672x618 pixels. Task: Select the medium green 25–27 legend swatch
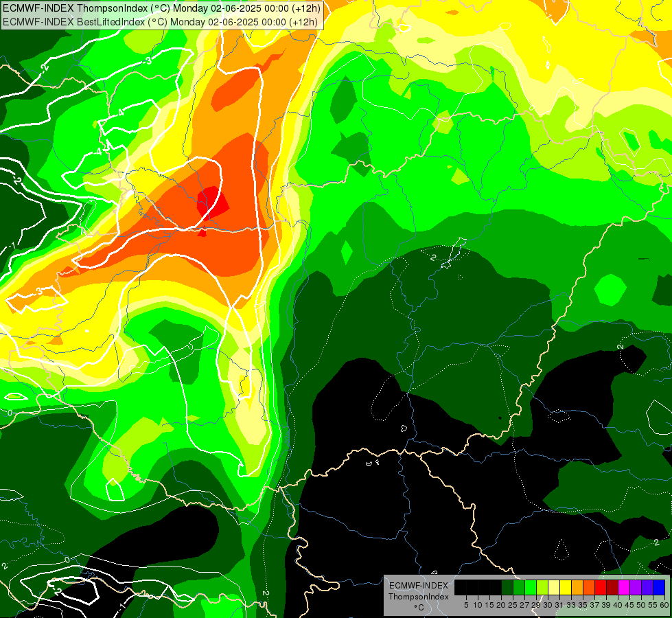pyautogui.click(x=519, y=587)
